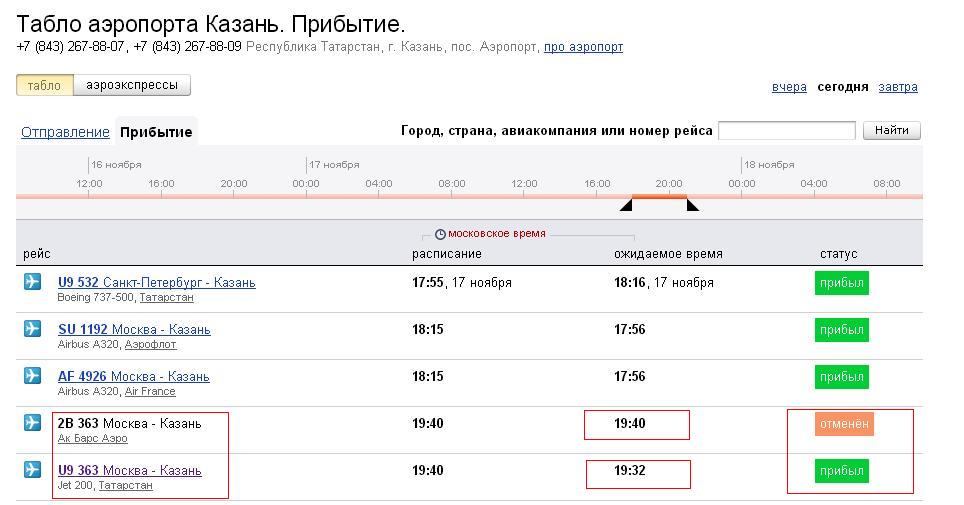Open the про аэропорт link
Screen dimensions: 964x505
pos(583,47)
